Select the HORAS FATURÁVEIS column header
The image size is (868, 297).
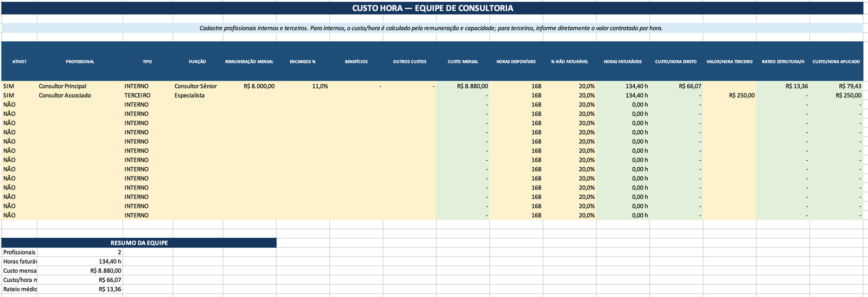pyautogui.click(x=623, y=62)
